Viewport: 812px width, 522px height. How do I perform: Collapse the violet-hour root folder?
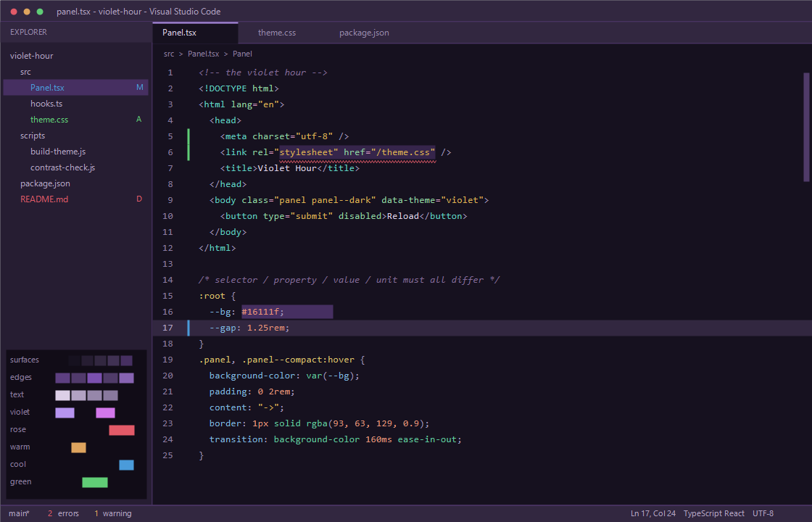pyautogui.click(x=32, y=56)
